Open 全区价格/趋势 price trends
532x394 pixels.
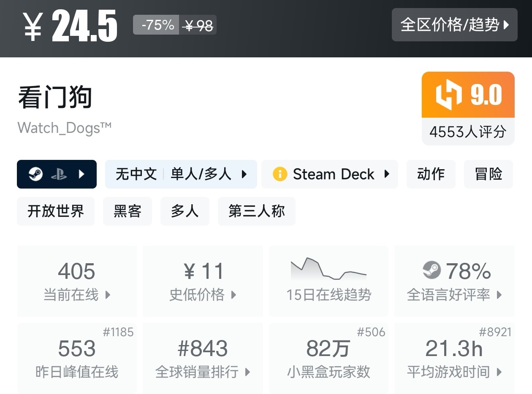click(454, 25)
